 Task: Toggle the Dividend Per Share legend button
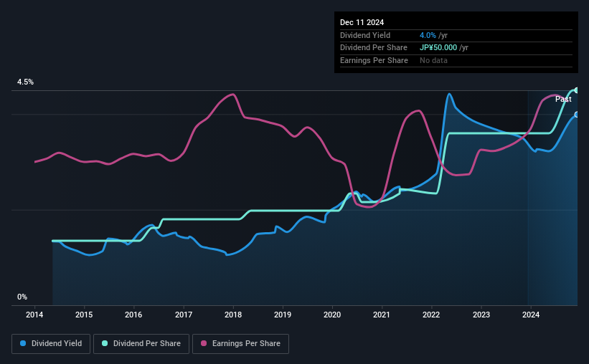pyautogui.click(x=141, y=344)
